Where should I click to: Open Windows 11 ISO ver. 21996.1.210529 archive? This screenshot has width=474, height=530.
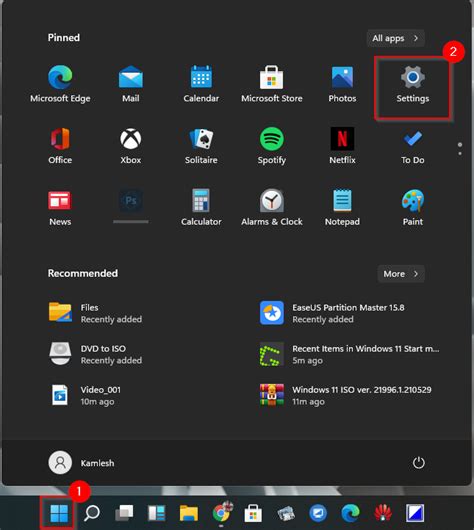[x=346, y=395]
